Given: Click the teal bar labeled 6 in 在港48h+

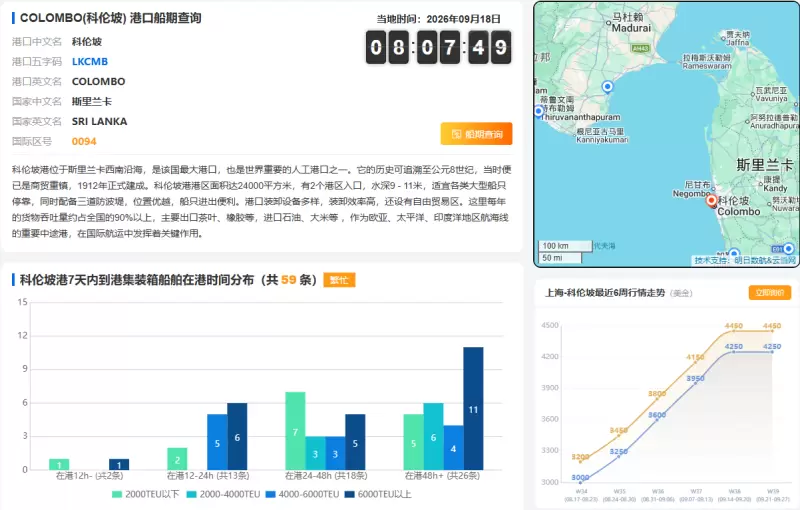Looking at the screenshot, I should coord(433,437).
